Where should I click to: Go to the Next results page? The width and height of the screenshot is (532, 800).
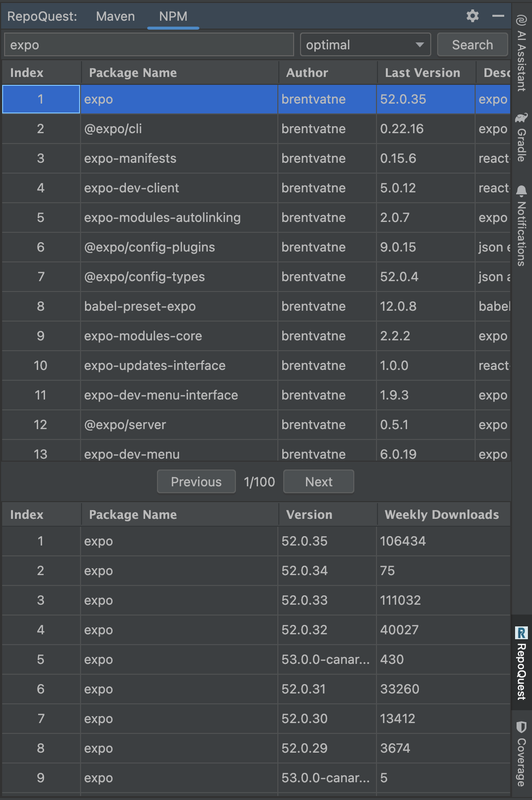point(318,482)
